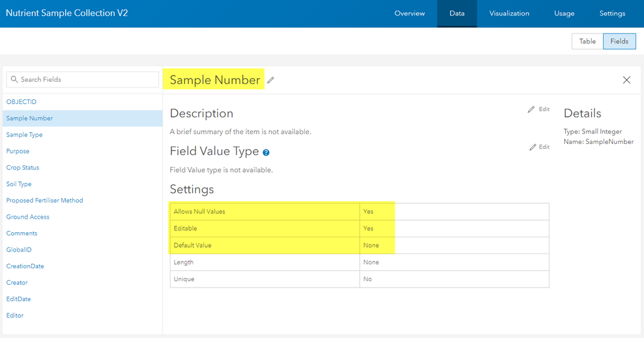Screen dimensions: 644x338
Task: Select the Ground Access field
Action: pyautogui.click(x=28, y=217)
